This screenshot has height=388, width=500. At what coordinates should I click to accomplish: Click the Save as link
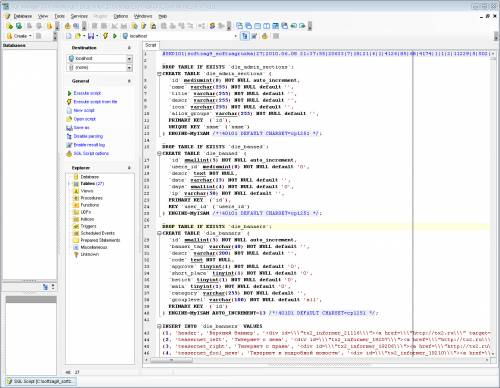click(81, 128)
